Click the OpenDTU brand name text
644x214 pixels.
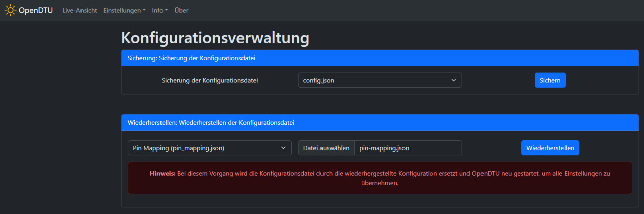36,10
